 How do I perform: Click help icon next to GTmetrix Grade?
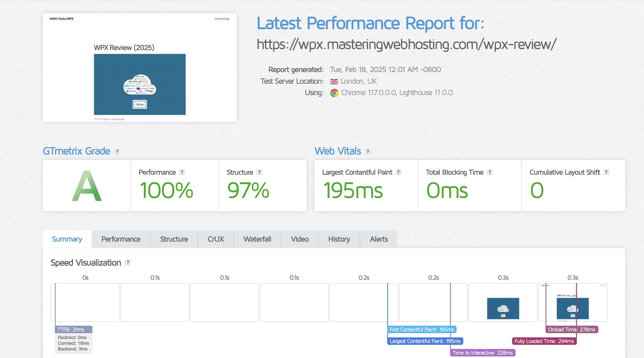[x=117, y=151]
